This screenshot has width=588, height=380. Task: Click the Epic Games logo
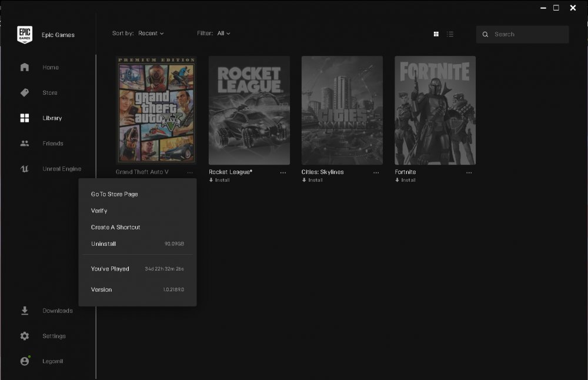tap(25, 35)
